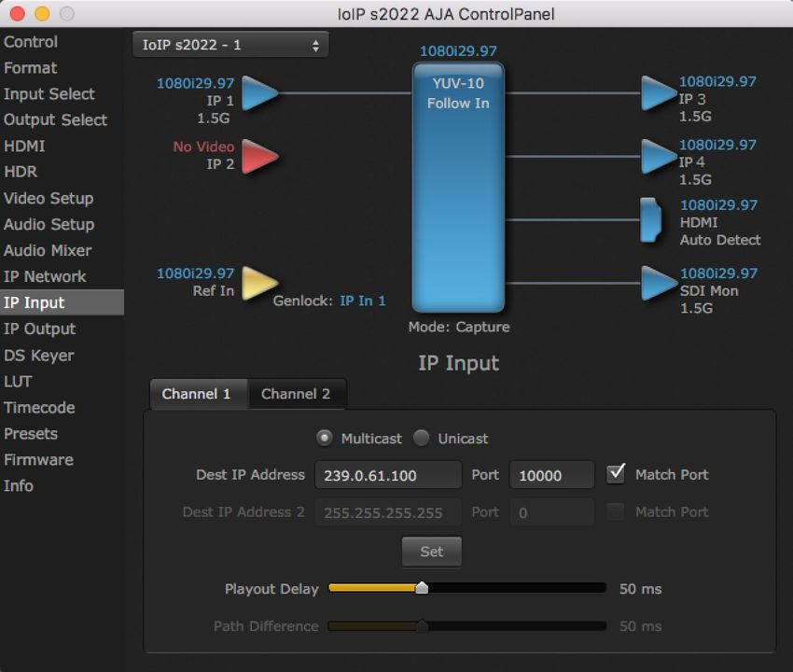Viewport: 793px width, 672px height.
Task: Click the 1080i29.97 format label next to IP 1
Action: point(196,83)
